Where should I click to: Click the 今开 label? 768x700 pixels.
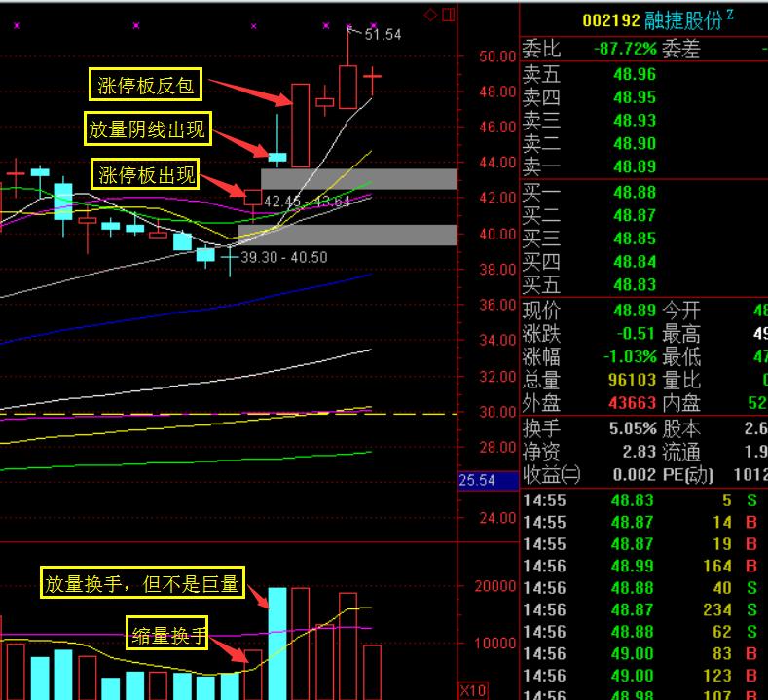pyautogui.click(x=681, y=310)
